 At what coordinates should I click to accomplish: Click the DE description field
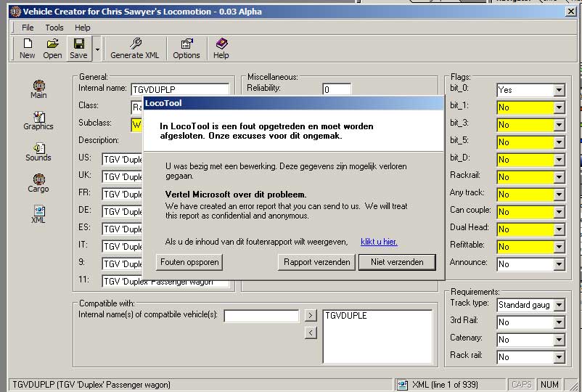coord(122,212)
